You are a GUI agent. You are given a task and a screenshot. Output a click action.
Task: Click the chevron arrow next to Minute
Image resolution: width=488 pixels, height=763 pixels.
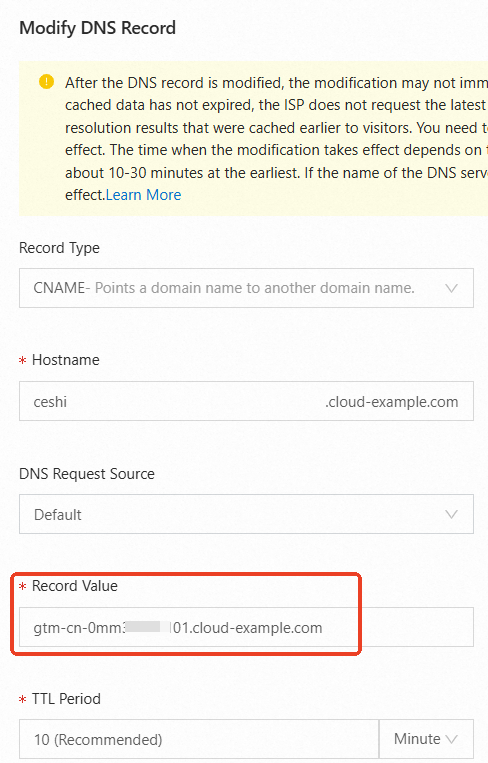pyautogui.click(x=452, y=740)
